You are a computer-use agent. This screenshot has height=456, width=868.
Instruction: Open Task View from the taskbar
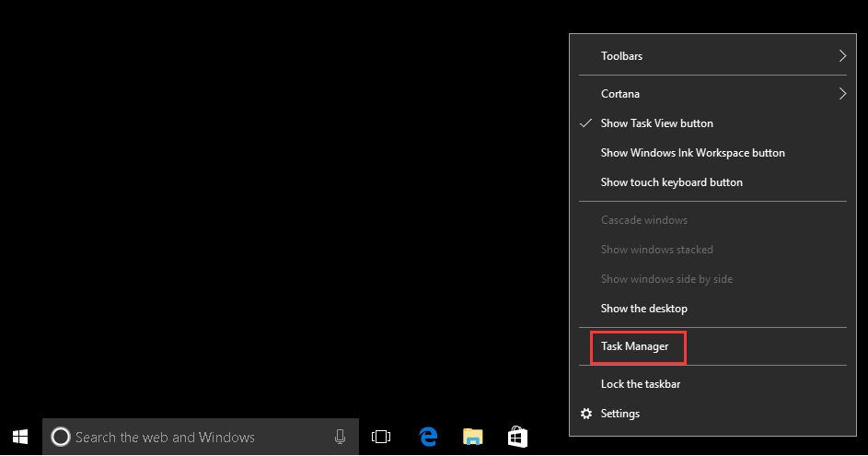pos(381,437)
